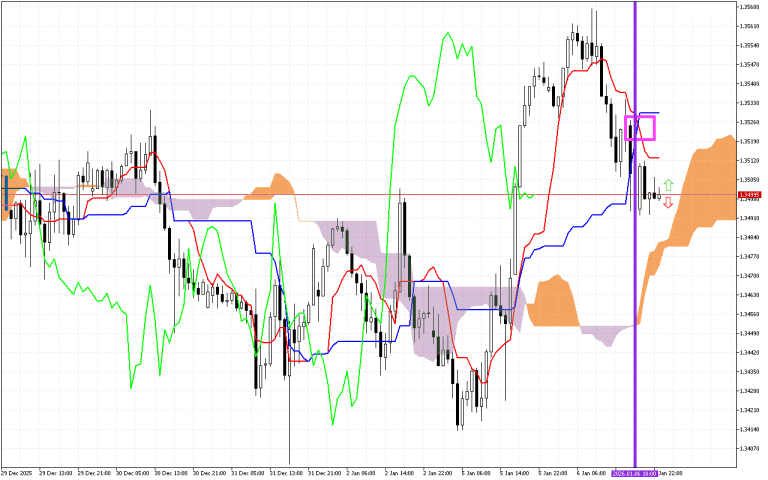Click the 1.35470 price scale label
This screenshot has height=480, width=768.
click(x=749, y=64)
